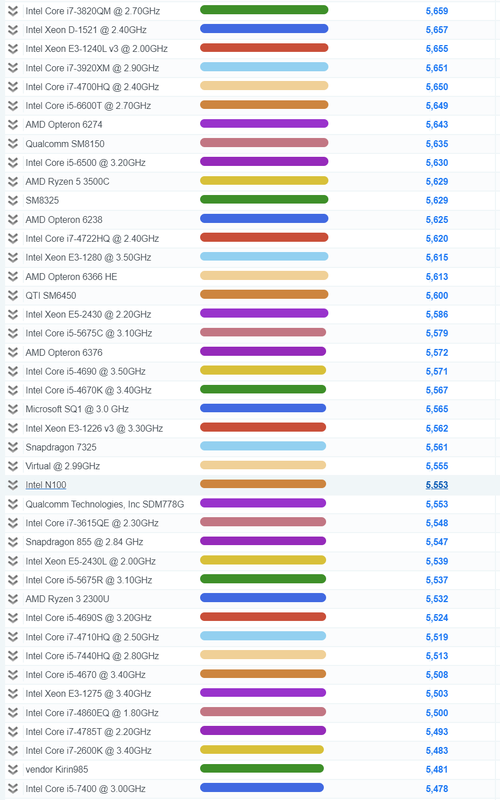500x800 pixels.
Task: Open Qualcomm Technologies, Inc SDM778G link
Action: 105,504
